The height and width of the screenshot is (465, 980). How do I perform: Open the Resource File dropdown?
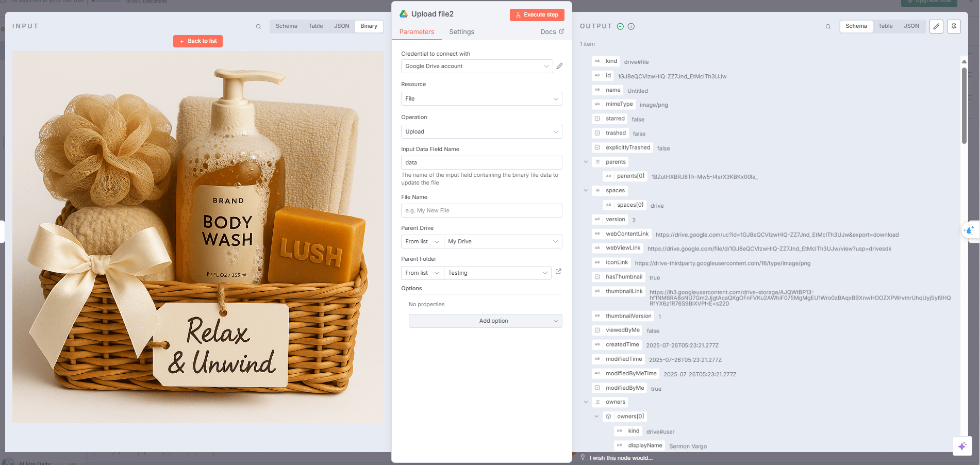click(x=481, y=98)
